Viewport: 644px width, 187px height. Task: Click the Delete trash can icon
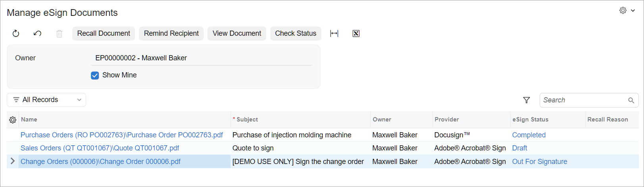[x=59, y=34]
